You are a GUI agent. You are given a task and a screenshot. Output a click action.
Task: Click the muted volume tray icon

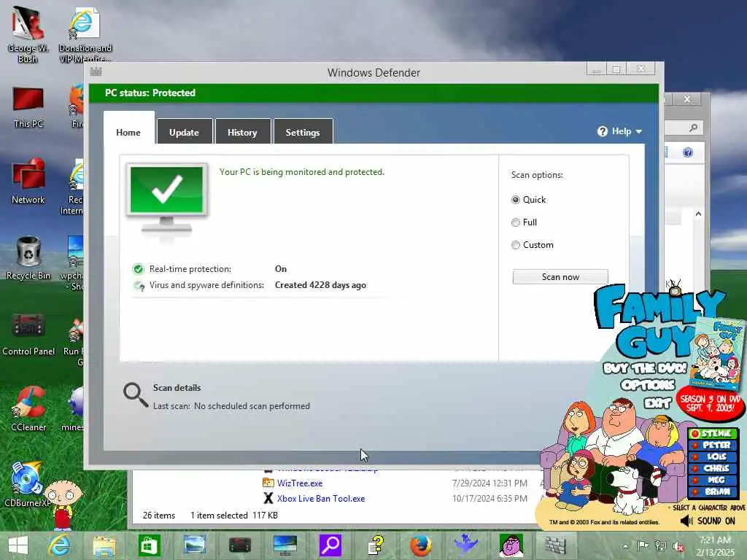pyautogui.click(x=678, y=547)
